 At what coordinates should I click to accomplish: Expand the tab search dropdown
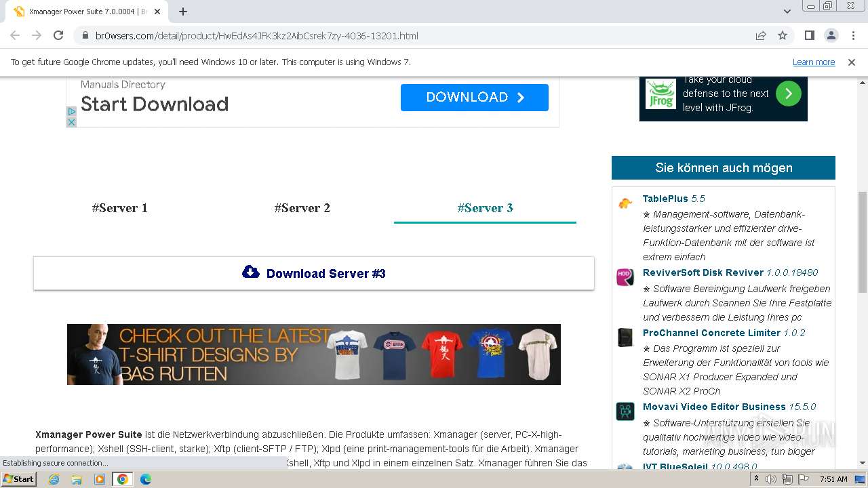[787, 12]
